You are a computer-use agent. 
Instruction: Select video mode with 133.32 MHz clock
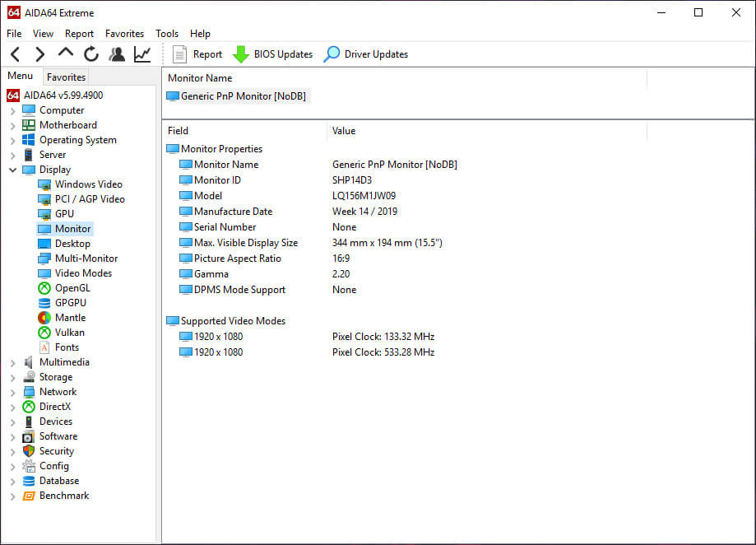coord(307,337)
